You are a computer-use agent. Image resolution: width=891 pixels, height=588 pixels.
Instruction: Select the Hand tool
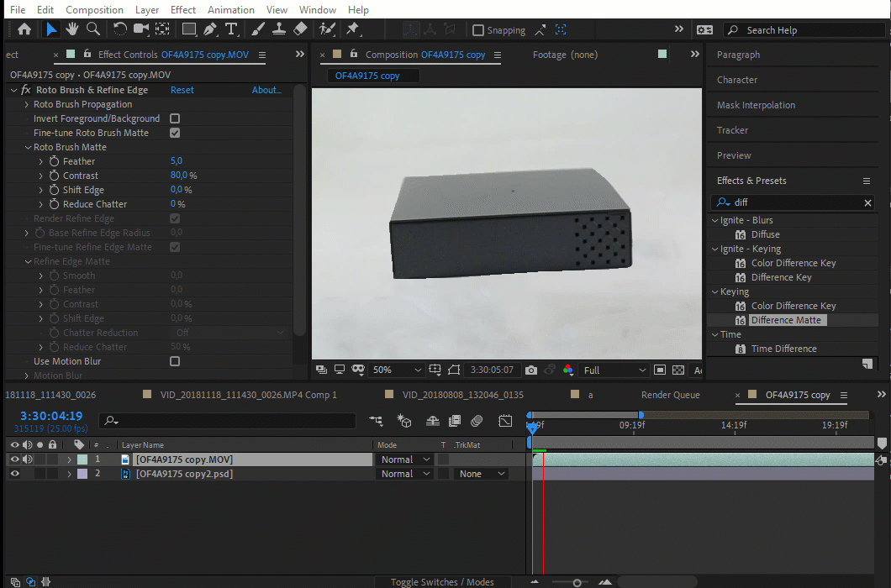pos(73,29)
